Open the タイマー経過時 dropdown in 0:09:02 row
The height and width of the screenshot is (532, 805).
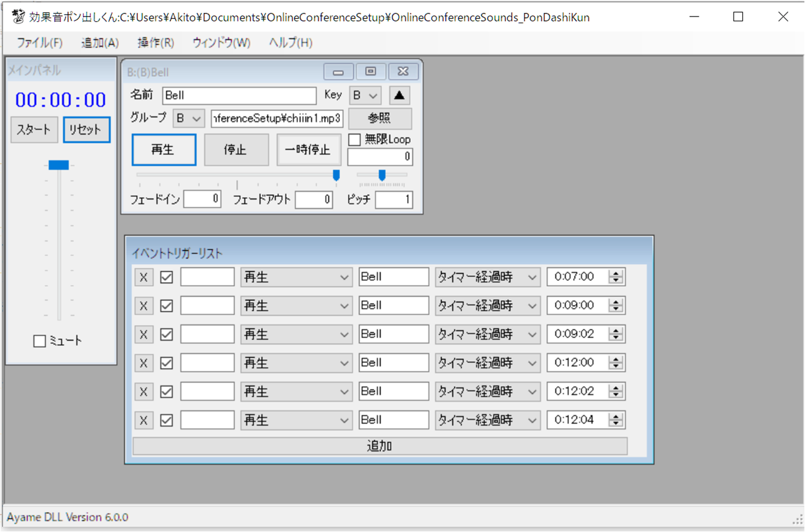(488, 334)
